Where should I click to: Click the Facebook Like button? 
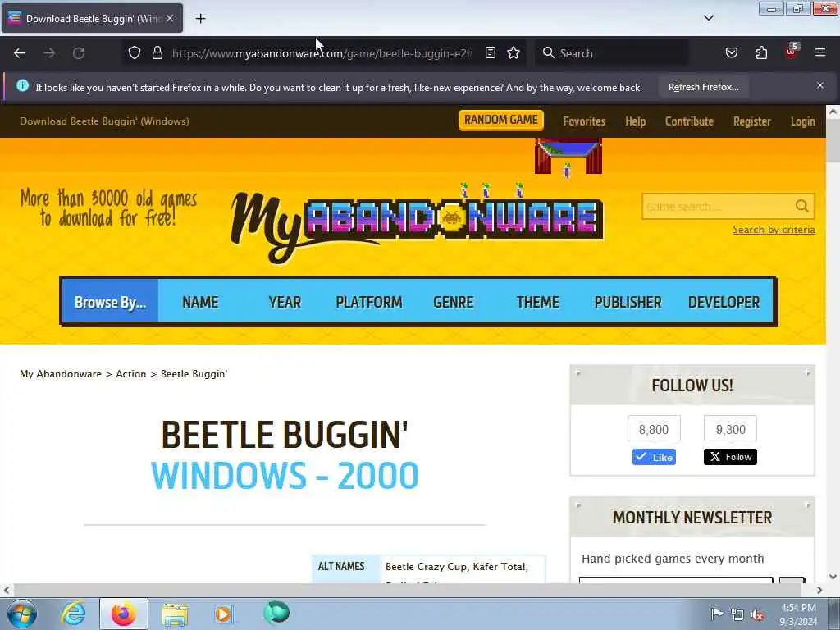[654, 457]
